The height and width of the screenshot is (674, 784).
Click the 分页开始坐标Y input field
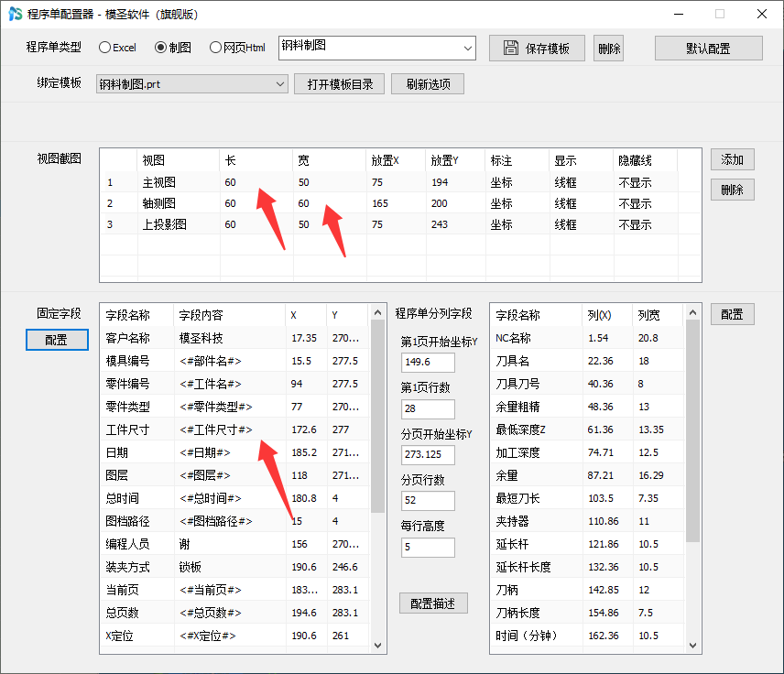click(428, 454)
